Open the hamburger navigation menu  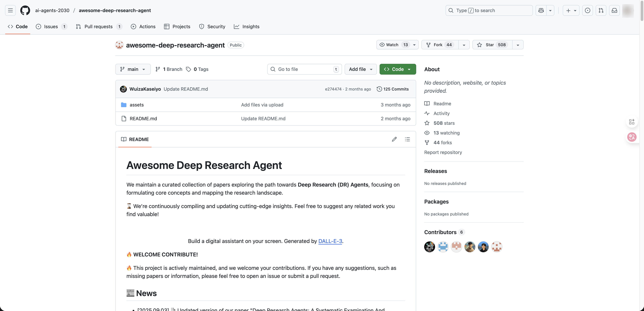(10, 10)
